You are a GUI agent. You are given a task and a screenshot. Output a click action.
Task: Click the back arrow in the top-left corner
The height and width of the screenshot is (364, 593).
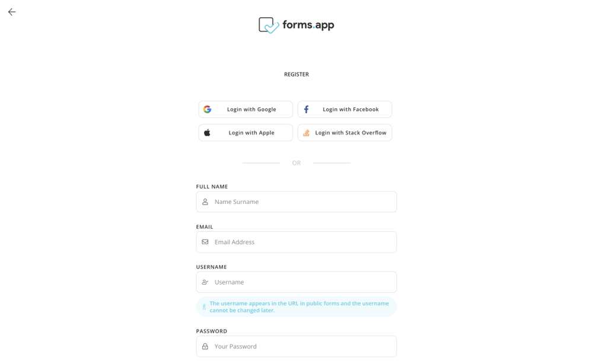[11, 12]
